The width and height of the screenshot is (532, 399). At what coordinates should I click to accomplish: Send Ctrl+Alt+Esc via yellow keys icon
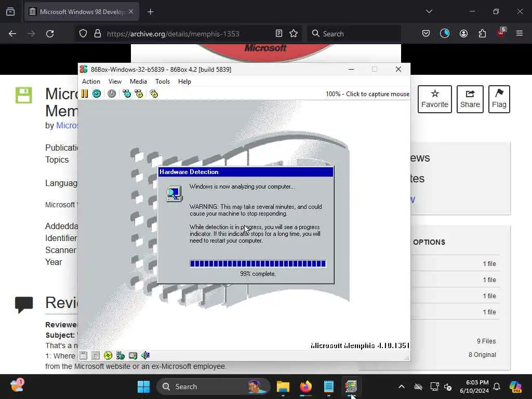click(139, 94)
